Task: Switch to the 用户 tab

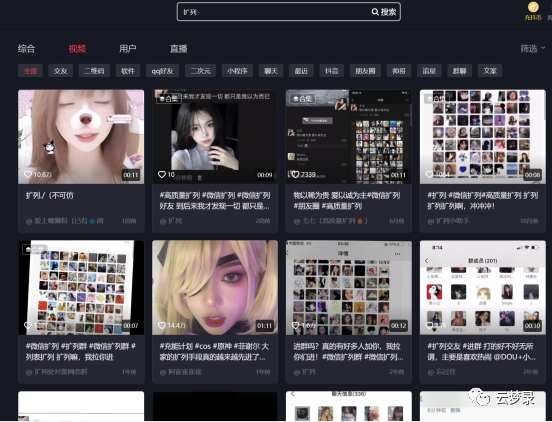Action: coord(127,49)
